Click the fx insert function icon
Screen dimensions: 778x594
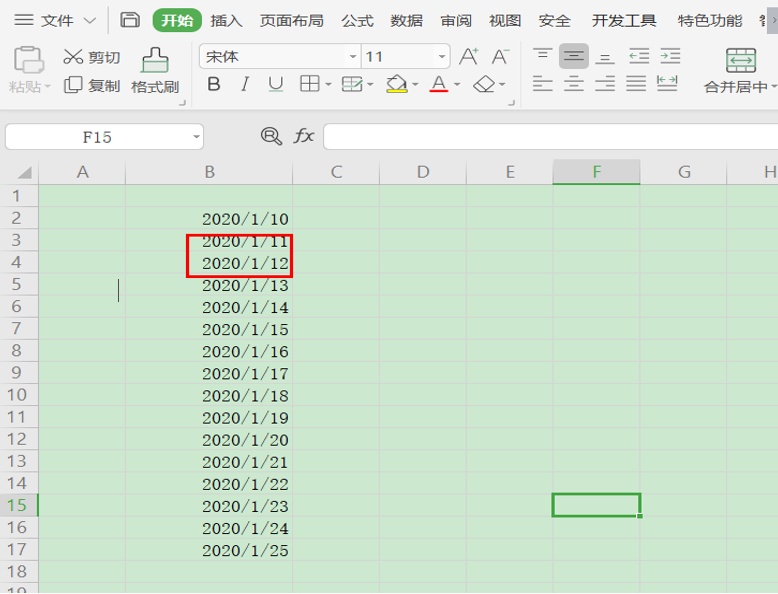pyautogui.click(x=304, y=135)
